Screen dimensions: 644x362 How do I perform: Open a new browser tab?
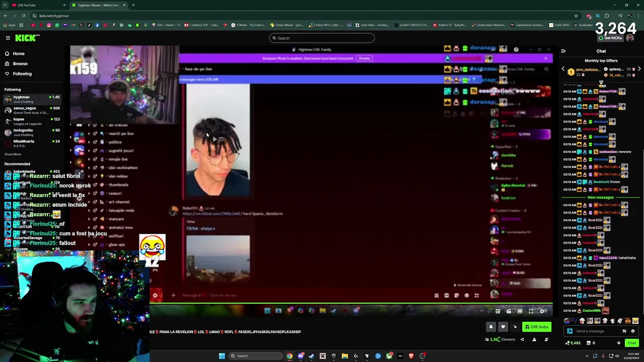click(133, 5)
